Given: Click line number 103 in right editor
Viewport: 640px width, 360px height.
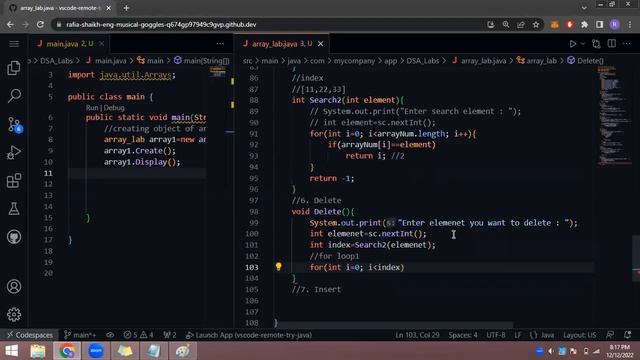Looking at the screenshot, I should [x=251, y=267].
